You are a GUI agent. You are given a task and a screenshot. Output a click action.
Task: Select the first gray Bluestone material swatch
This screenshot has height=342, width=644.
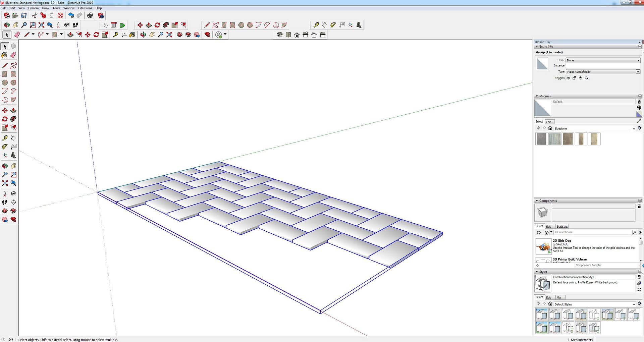coord(541,139)
